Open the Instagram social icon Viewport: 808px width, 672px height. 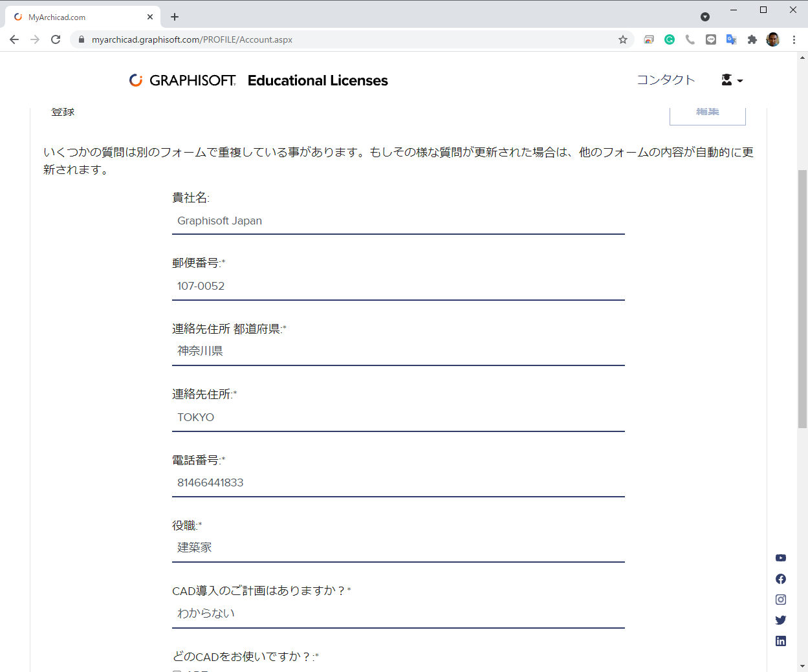click(781, 600)
